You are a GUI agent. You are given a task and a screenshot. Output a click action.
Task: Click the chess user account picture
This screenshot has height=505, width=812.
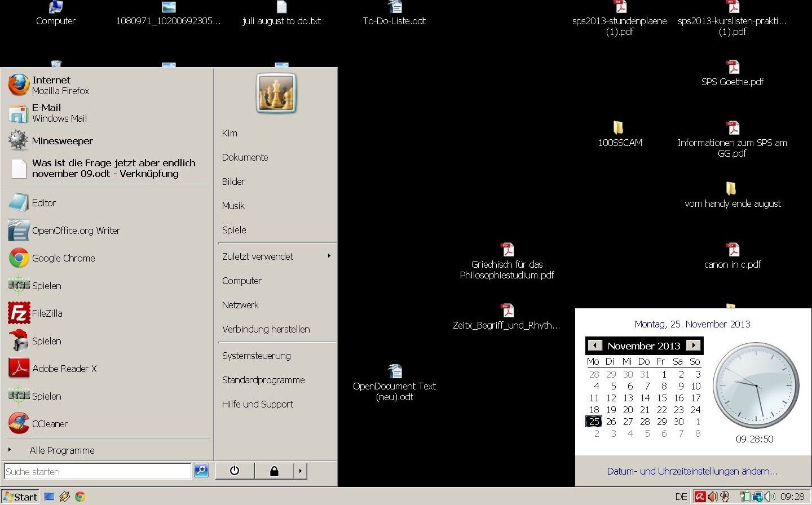click(276, 94)
